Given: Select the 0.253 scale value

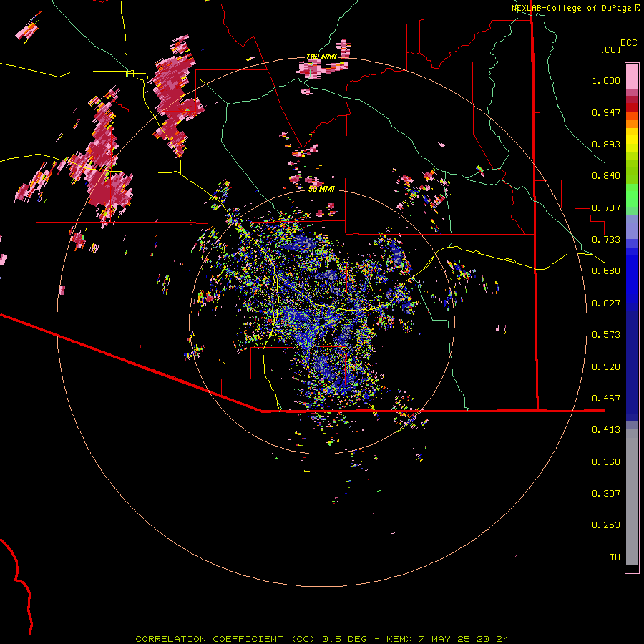Looking at the screenshot, I should (606, 525).
